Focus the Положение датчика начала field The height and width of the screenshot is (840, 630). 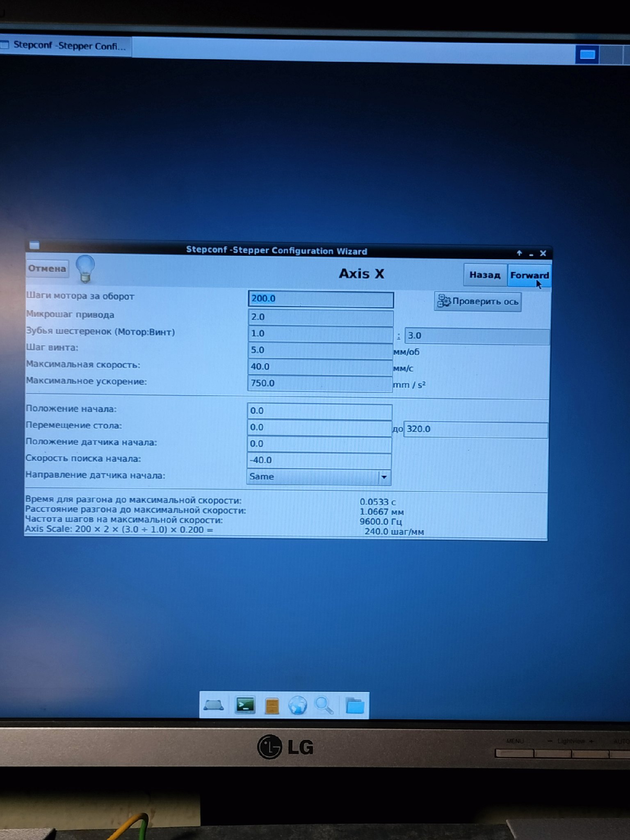coord(320,444)
